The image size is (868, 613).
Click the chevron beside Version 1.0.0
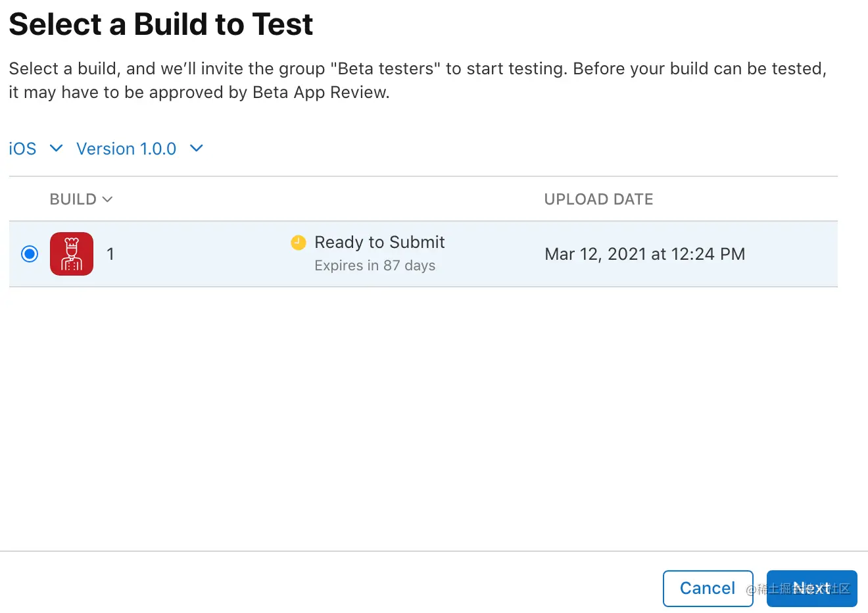pyautogui.click(x=197, y=148)
